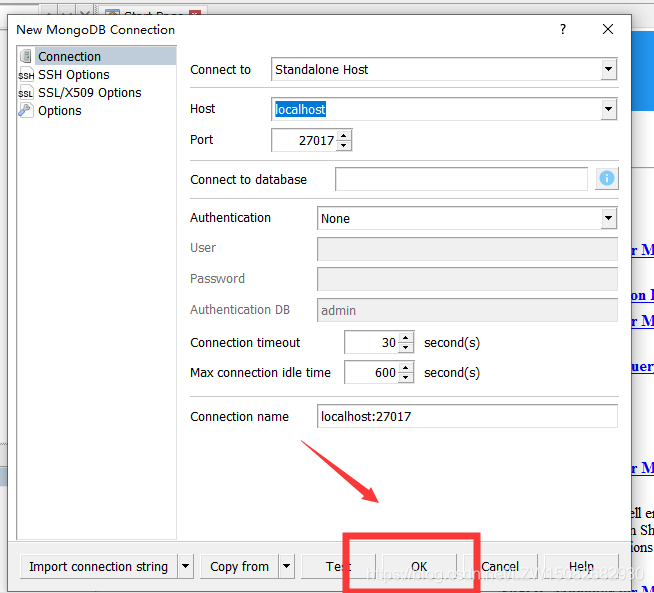Open Copy from dropdown arrow
The width and height of the screenshot is (654, 593).
[287, 566]
